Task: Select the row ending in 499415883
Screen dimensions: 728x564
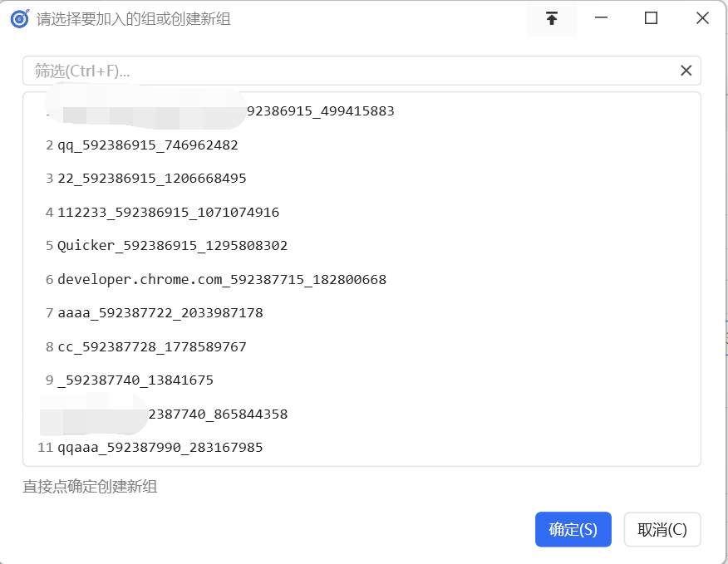Action: coord(362,111)
